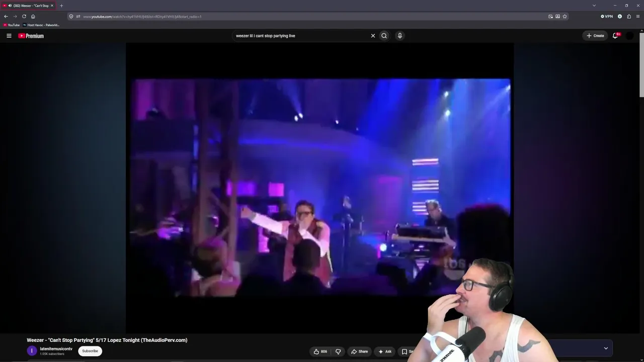The height and width of the screenshot is (362, 644).
Task: Bookmark this page with the star
Action: (x=565, y=17)
